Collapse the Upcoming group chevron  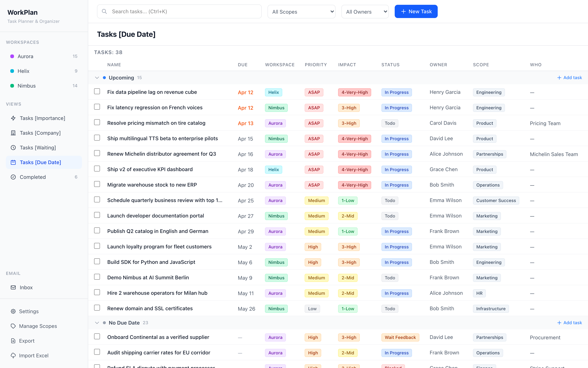click(x=97, y=78)
